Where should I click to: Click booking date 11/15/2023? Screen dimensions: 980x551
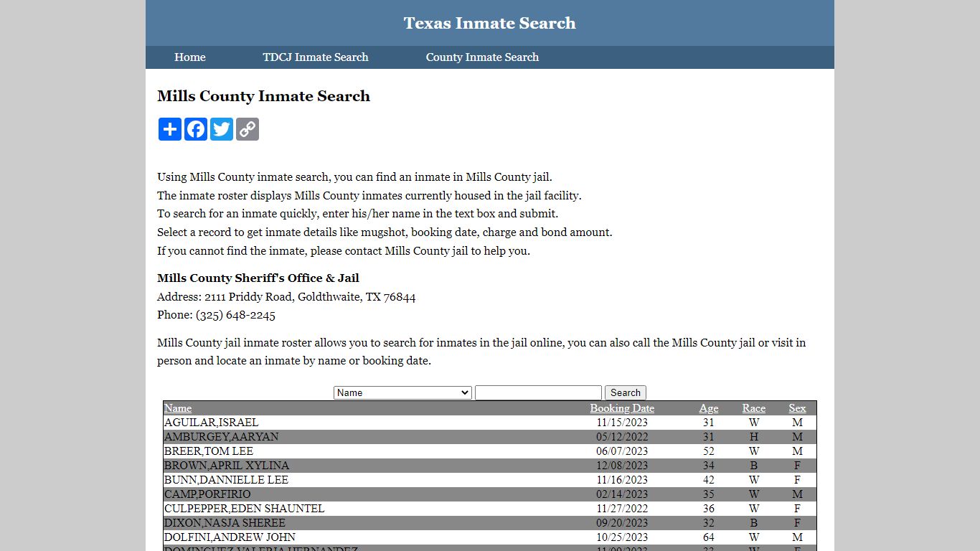(x=622, y=423)
